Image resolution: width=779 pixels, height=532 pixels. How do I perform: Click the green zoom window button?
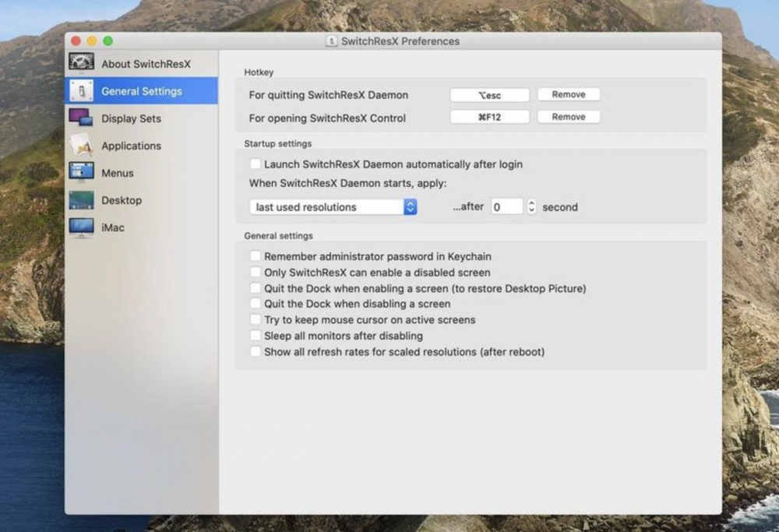(x=108, y=41)
